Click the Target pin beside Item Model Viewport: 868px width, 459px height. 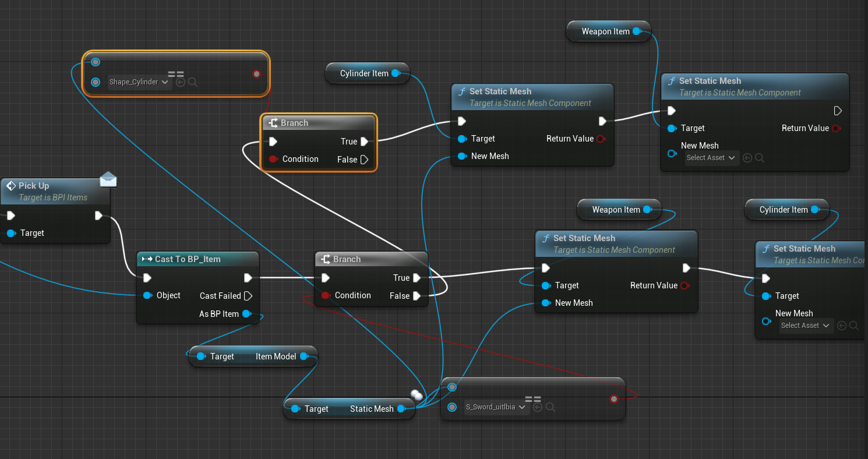201,356
